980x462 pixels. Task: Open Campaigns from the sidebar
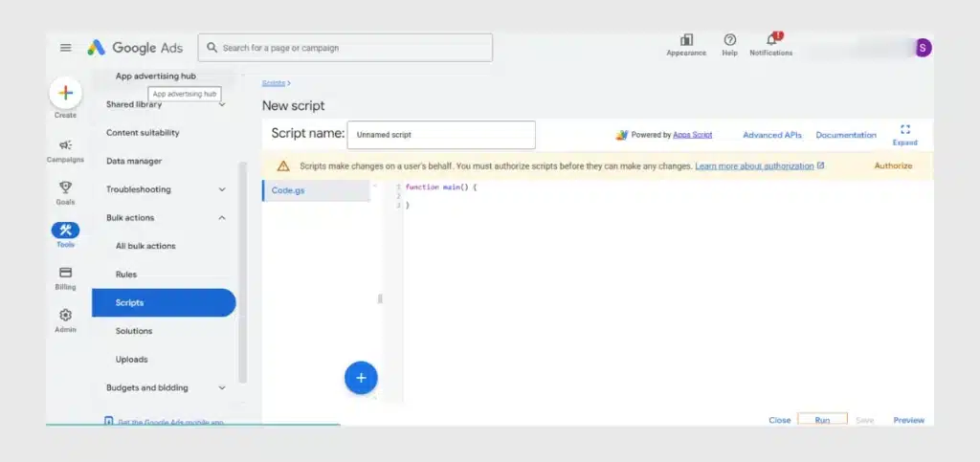(x=65, y=152)
